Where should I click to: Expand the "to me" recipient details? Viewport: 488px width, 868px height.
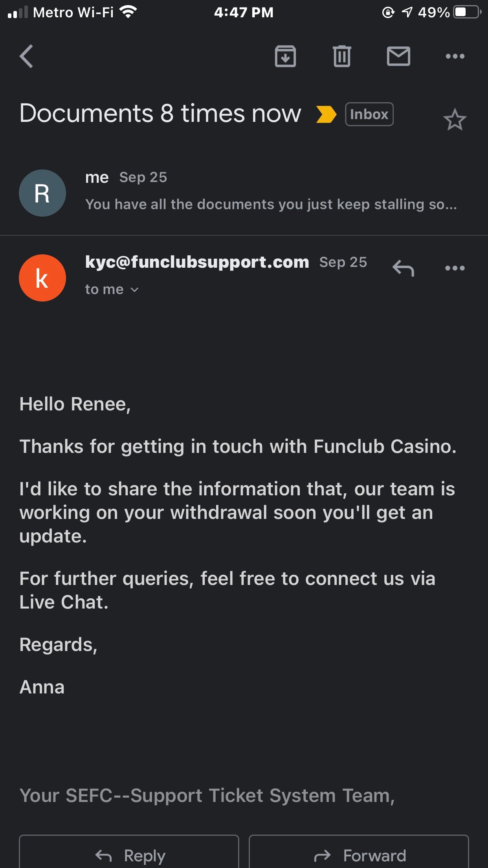[112, 290]
